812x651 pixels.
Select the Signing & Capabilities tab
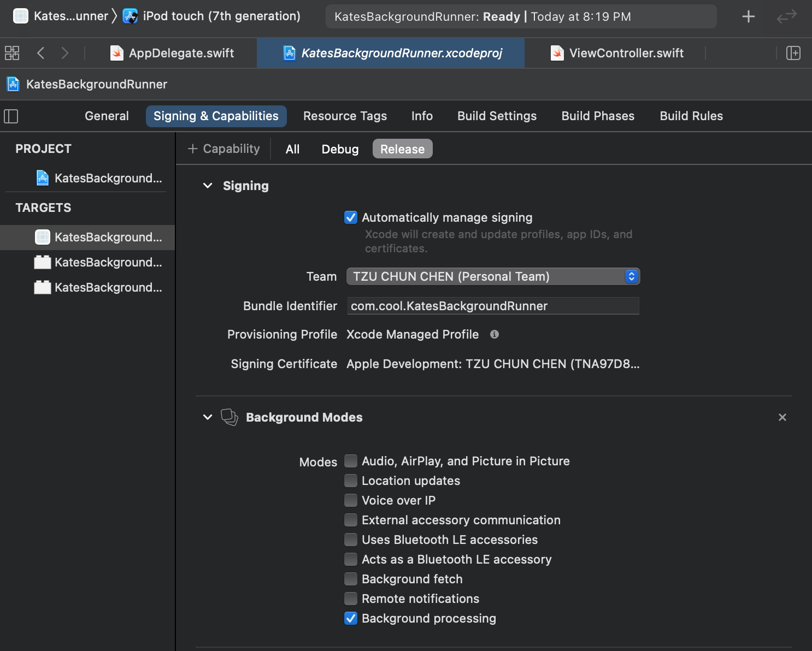click(x=216, y=116)
